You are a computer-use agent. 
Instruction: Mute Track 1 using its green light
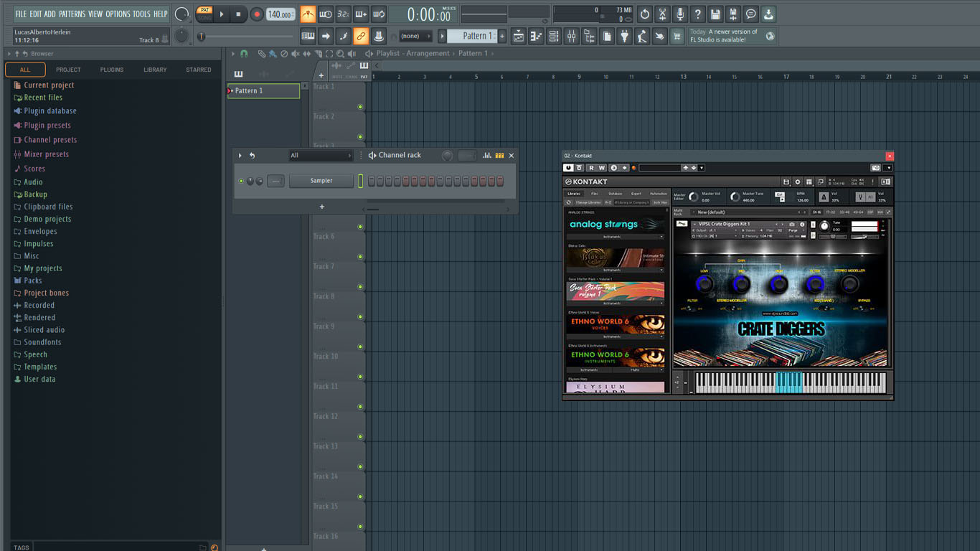click(x=360, y=107)
